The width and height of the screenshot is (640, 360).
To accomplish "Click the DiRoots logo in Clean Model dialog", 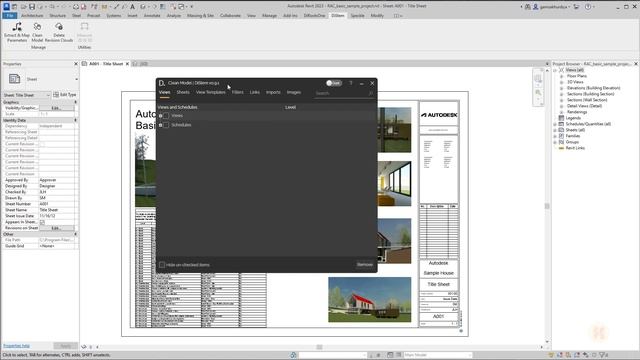I will coord(162,83).
